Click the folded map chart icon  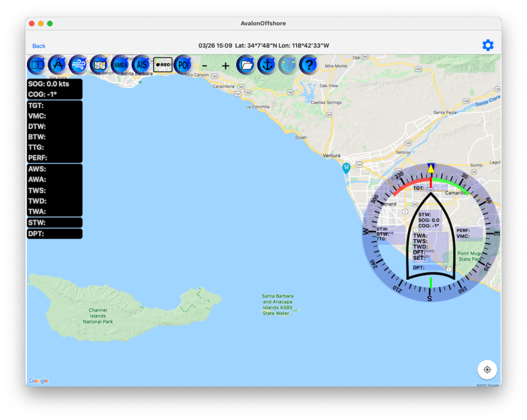[99, 64]
